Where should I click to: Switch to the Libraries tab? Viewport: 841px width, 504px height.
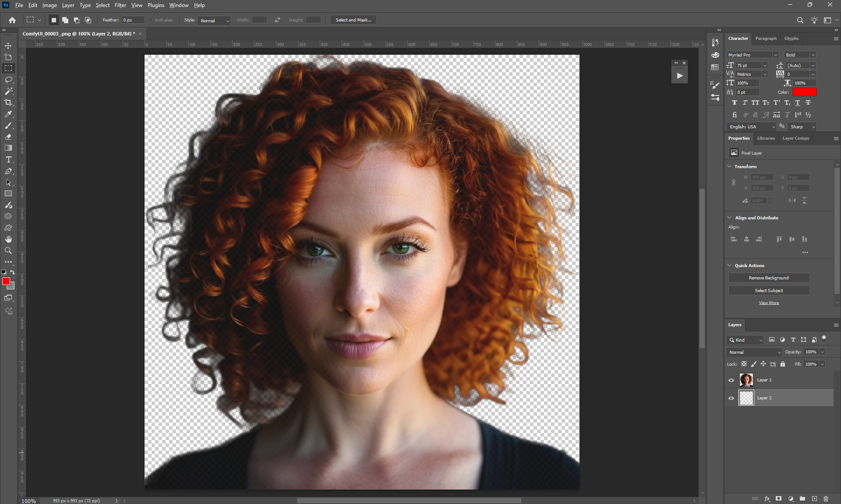click(x=766, y=138)
